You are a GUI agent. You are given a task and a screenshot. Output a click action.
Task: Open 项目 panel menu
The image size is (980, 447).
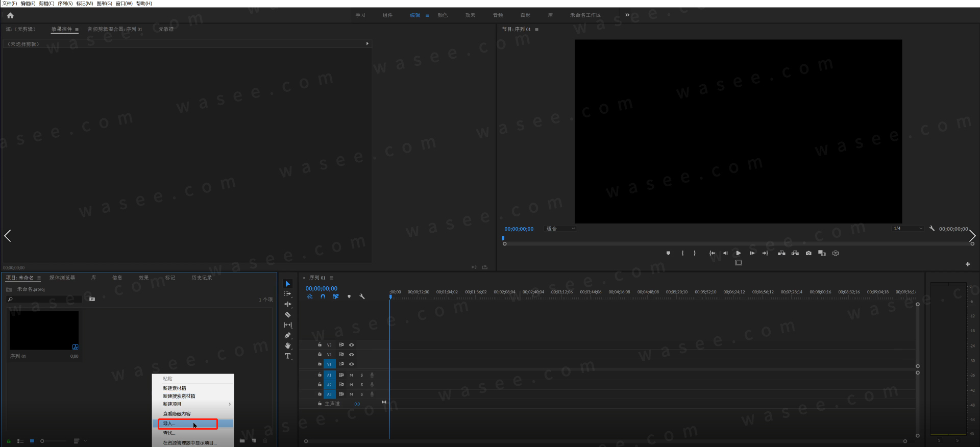[39, 278]
